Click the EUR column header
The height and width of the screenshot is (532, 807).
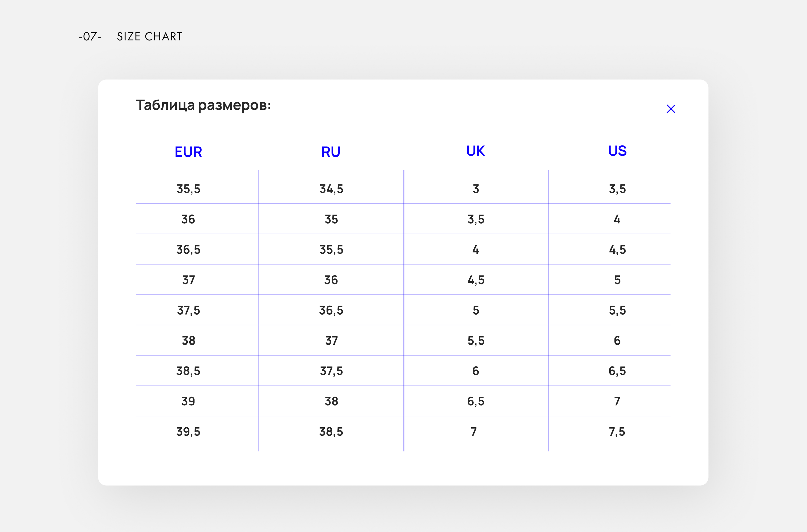click(x=188, y=152)
